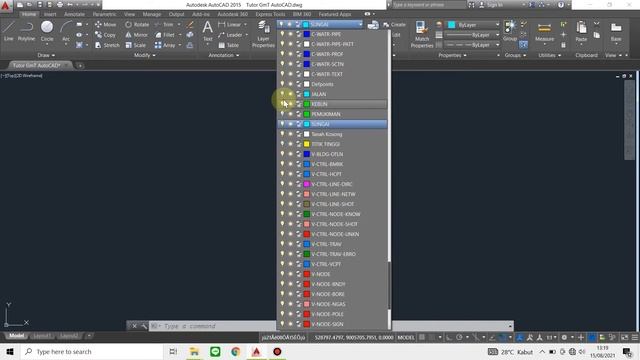
Task: Collapse the SUNGAI layer dropdown arrow
Action: point(360,24)
